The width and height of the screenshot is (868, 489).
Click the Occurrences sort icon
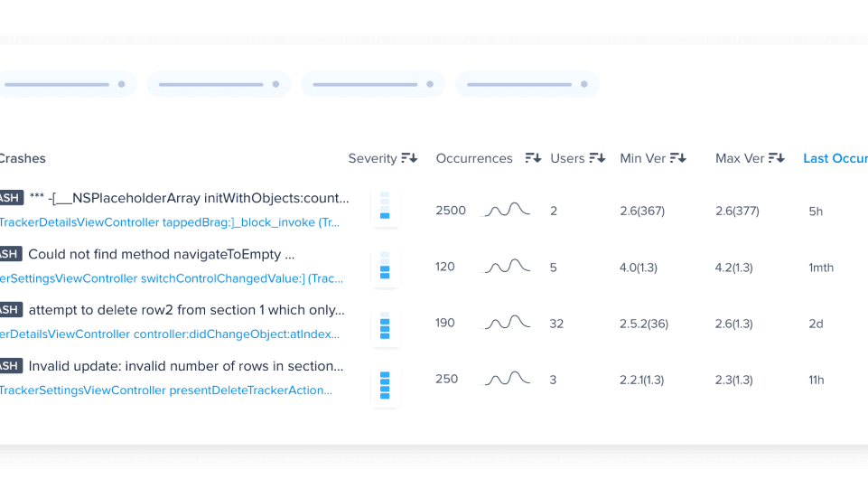[x=533, y=158]
